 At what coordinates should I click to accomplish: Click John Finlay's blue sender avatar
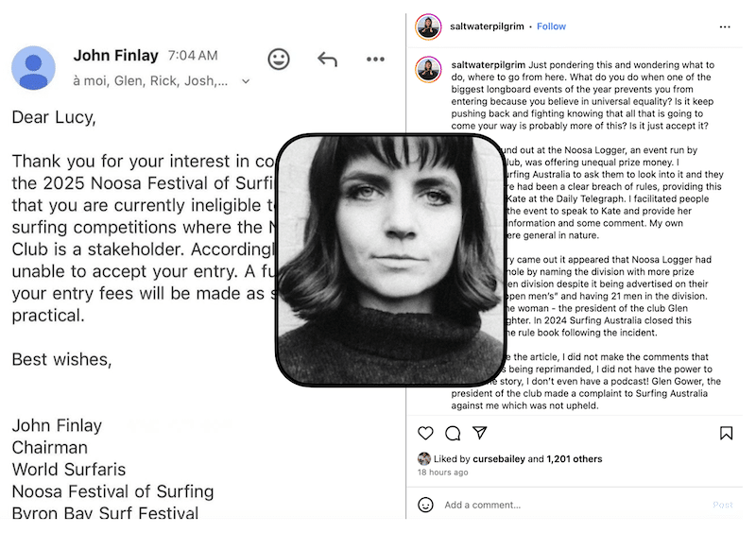tap(33, 68)
